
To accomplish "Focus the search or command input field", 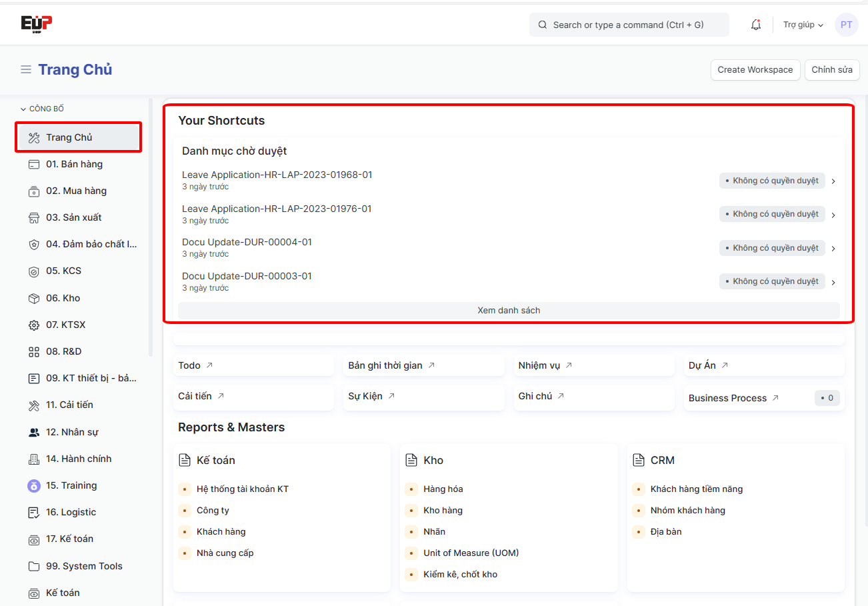I will click(628, 25).
